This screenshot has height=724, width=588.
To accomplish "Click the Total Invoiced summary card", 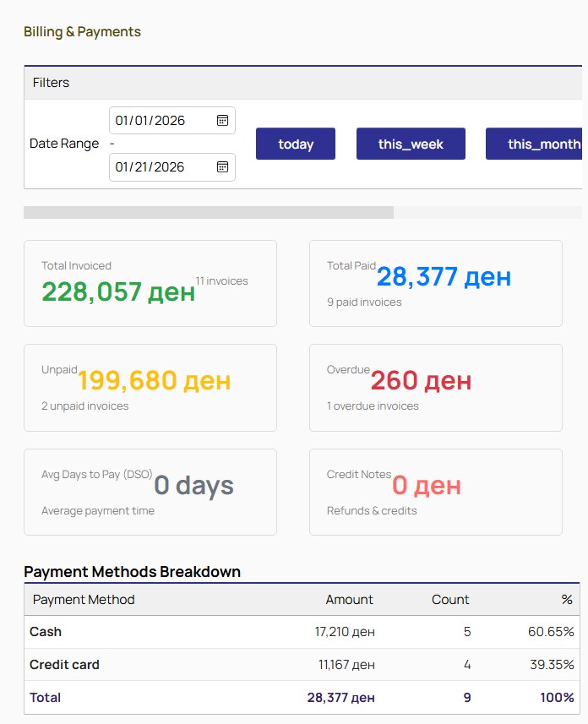I will [x=150, y=283].
